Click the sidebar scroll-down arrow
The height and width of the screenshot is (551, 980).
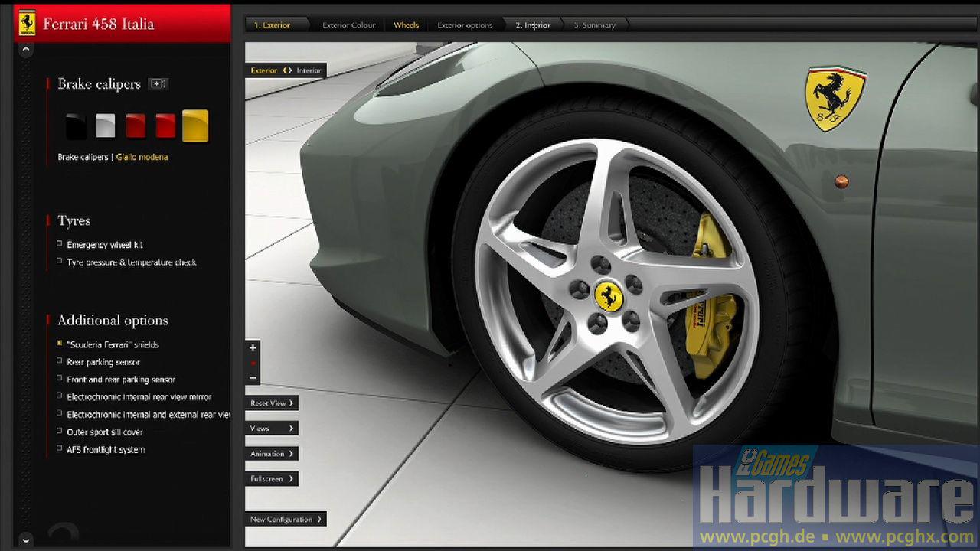click(x=25, y=540)
